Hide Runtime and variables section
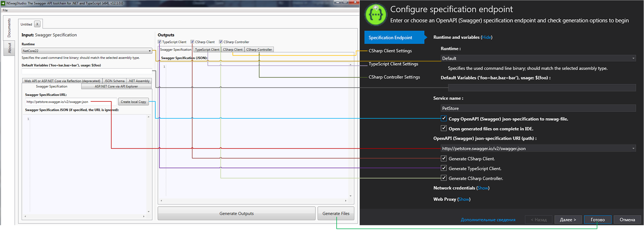644x234 pixels. coord(486,37)
